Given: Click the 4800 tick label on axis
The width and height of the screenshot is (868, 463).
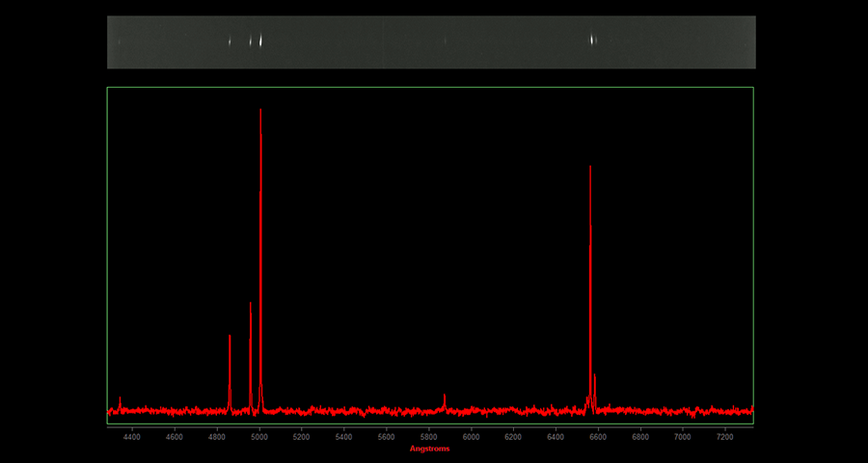Looking at the screenshot, I should 216,437.
